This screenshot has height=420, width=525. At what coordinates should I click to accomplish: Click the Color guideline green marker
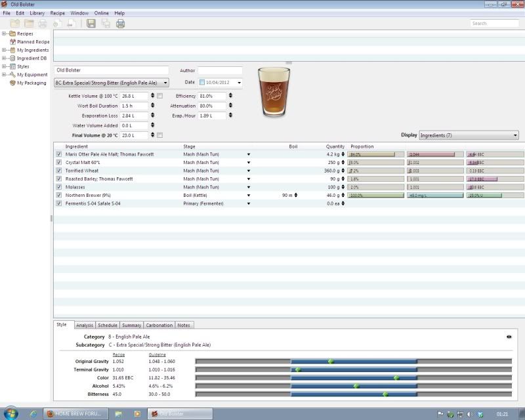point(396,378)
